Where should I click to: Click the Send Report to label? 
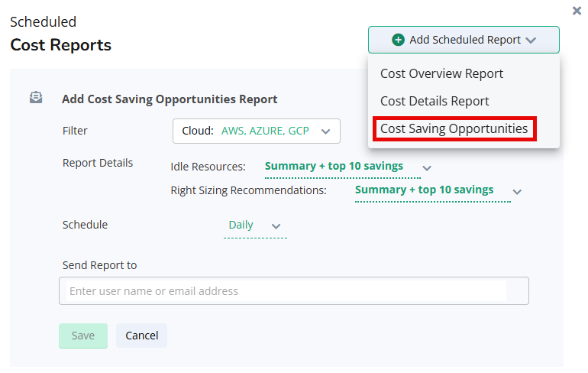pyautogui.click(x=100, y=265)
